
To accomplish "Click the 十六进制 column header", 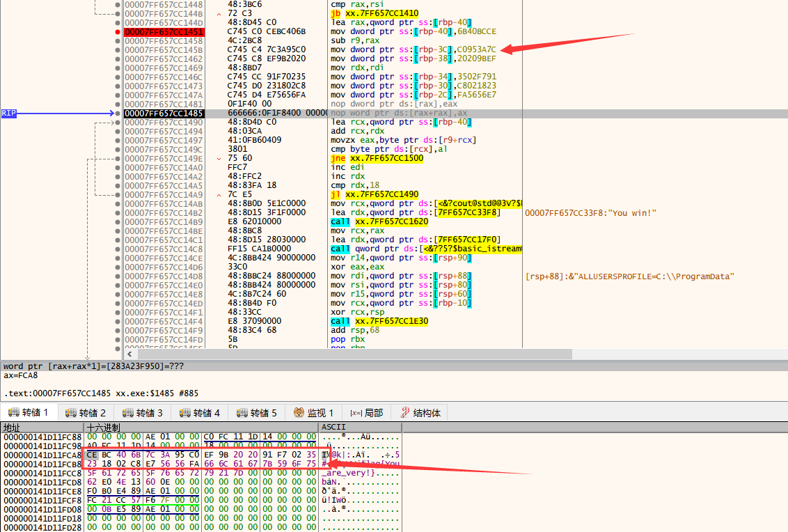I will (x=103, y=427).
